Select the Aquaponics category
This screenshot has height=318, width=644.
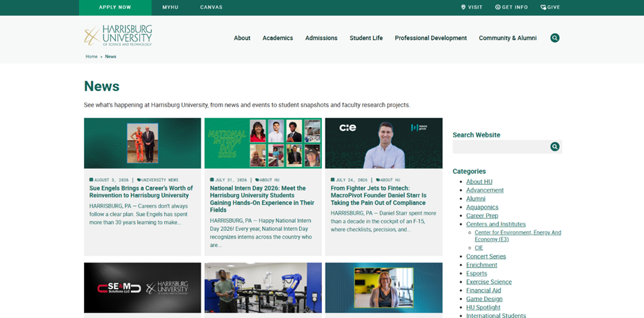482,207
